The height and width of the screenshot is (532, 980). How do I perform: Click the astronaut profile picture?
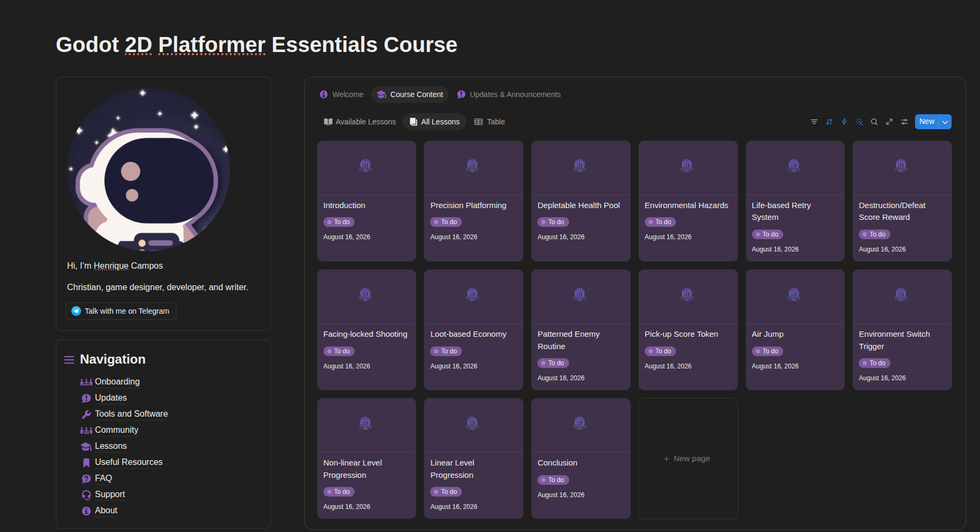[149, 169]
